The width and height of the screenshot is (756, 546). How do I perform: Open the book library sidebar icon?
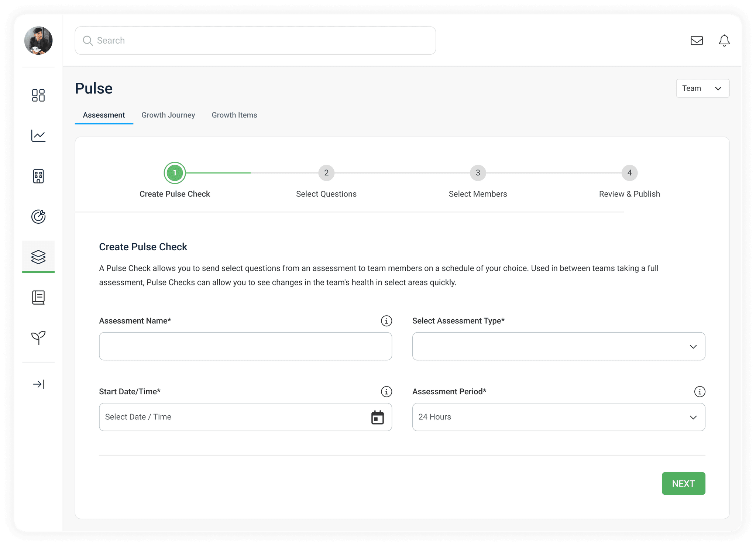click(38, 297)
